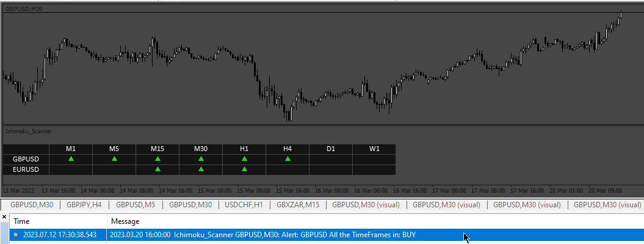Image resolution: width=644 pixels, height=244 pixels.
Task: Click the EURUSD row label in scanner
Action: (26, 169)
